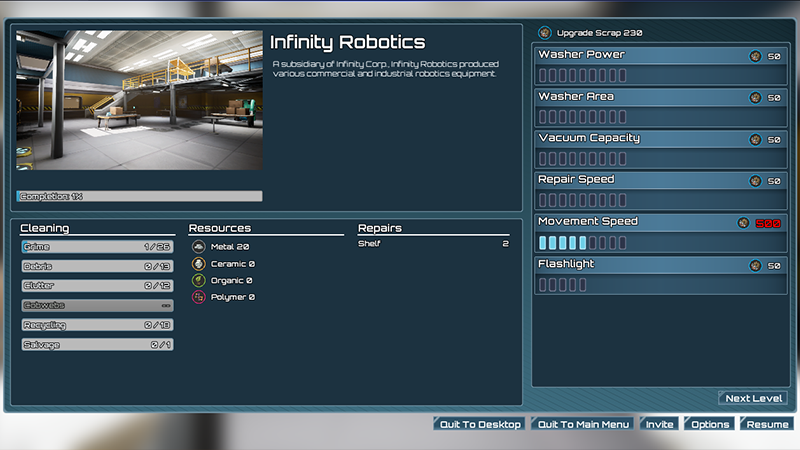Screen dimensions: 800x450
Task: Upgrade Repair Speed
Action: tap(660, 180)
